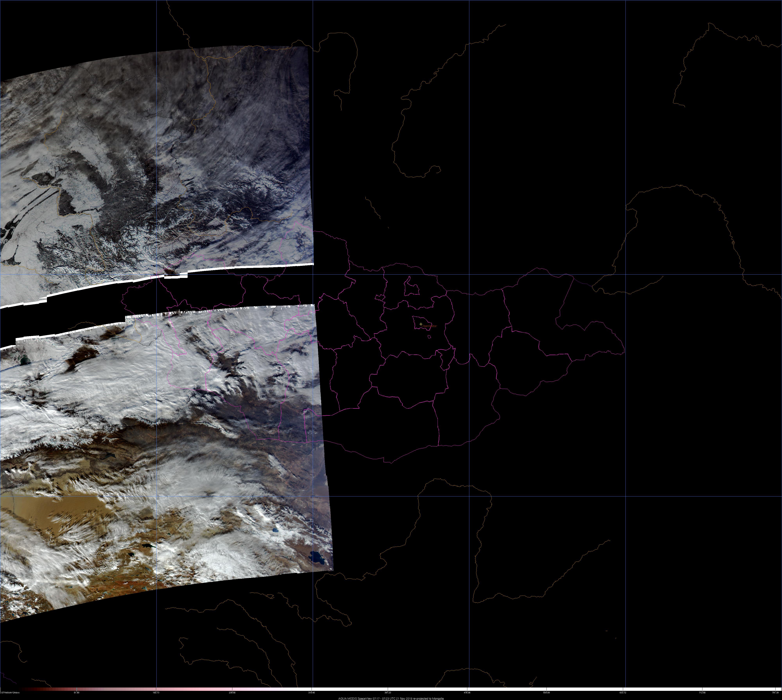
Task: Click the 791.39 maximum value label
Action: [x=776, y=693]
